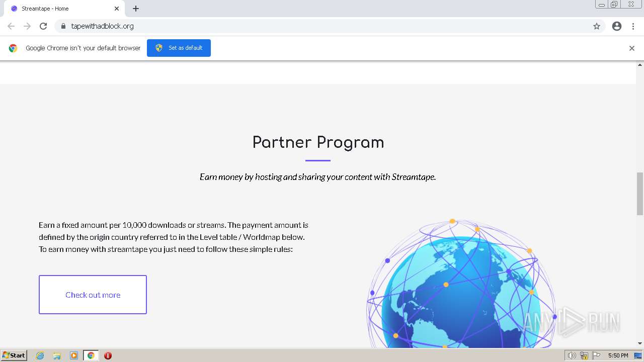Viewport: 644px width, 362px height.
Task: Launch Internet Explorer from the taskbar
Action: click(x=40, y=355)
